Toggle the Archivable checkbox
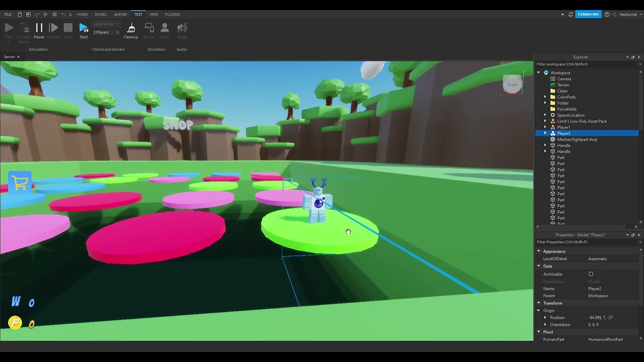 point(591,274)
